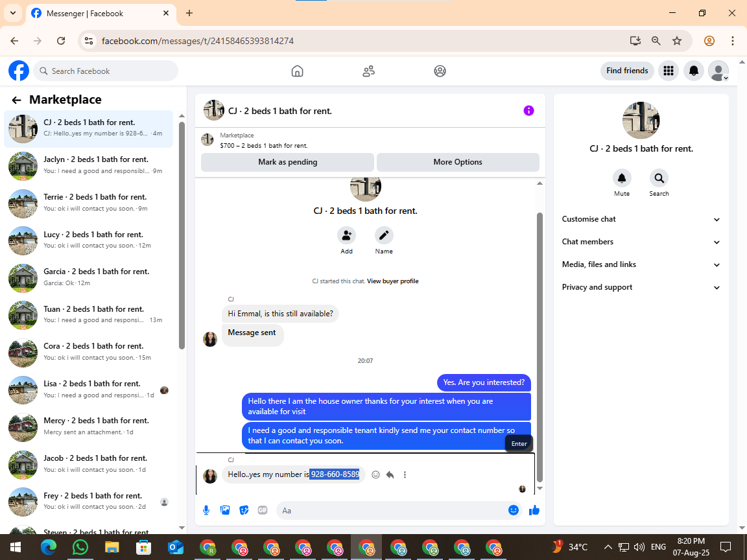This screenshot has width=747, height=560.
Task: Reply to CJ's phone number message
Action: click(x=390, y=474)
